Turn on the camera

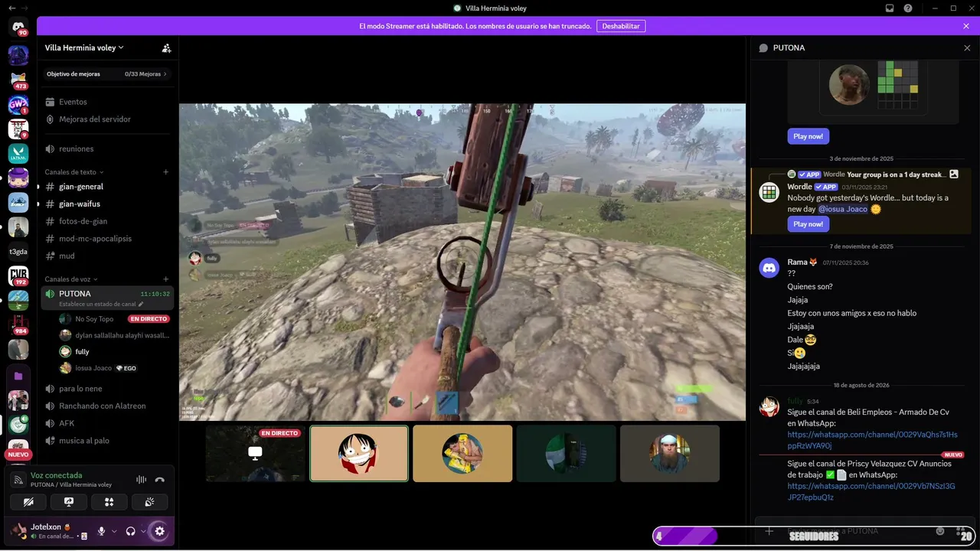click(29, 502)
